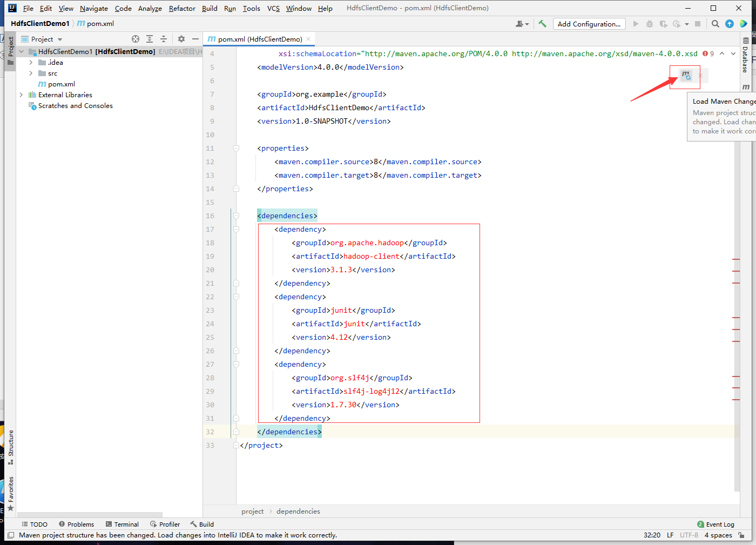Click the blue update arrow icon
The height and width of the screenshot is (545, 756).
coord(730,24)
